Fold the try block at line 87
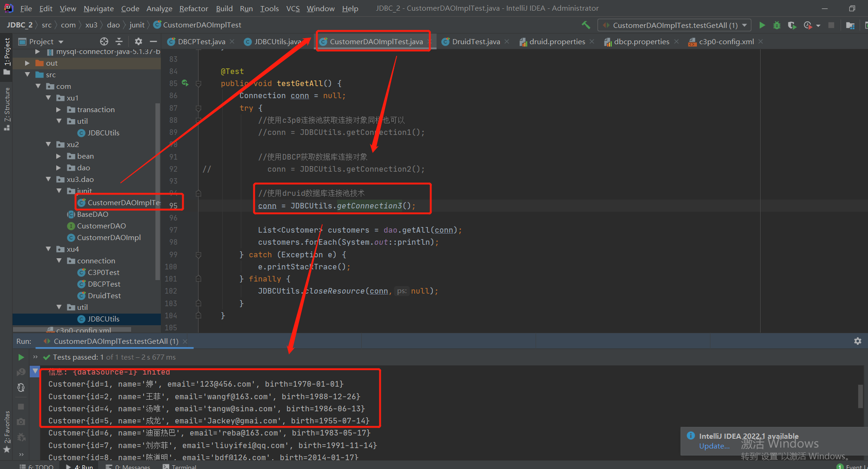Viewport: 868px width, 469px height. pos(199,108)
